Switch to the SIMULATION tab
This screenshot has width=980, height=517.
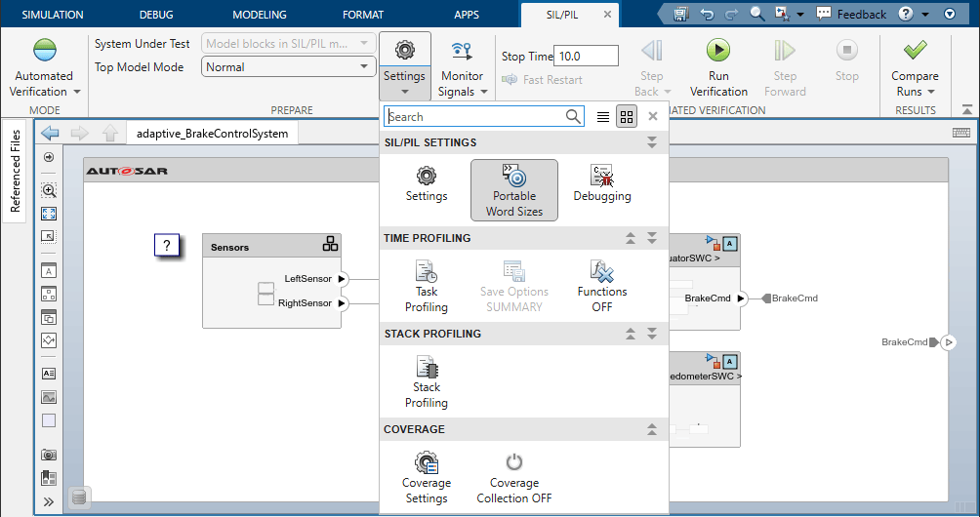point(53,15)
